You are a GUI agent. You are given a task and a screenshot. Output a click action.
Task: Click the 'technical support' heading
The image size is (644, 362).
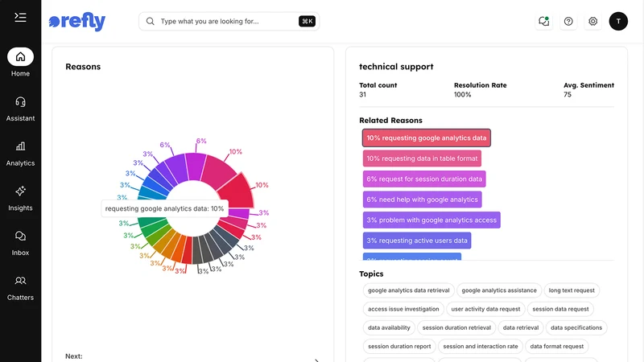click(396, 67)
